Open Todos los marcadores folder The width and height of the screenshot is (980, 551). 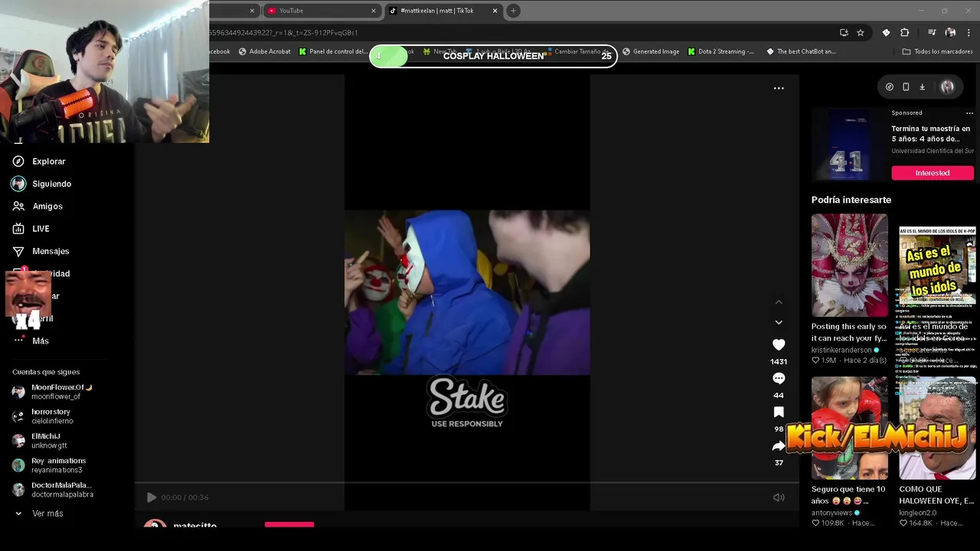[937, 52]
